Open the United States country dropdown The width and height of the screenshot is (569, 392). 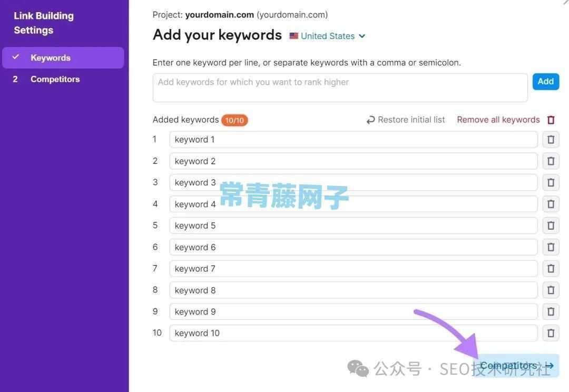pos(327,36)
